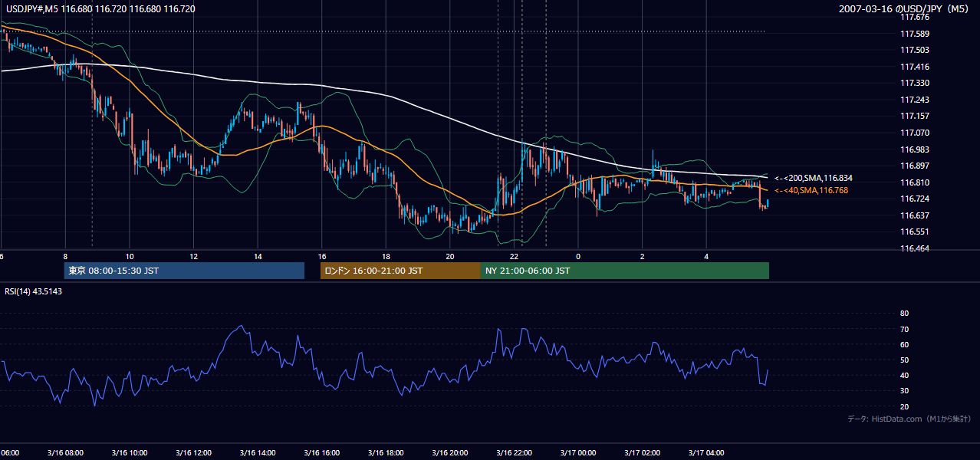Click hour 14 on the price chart axis

point(258,256)
